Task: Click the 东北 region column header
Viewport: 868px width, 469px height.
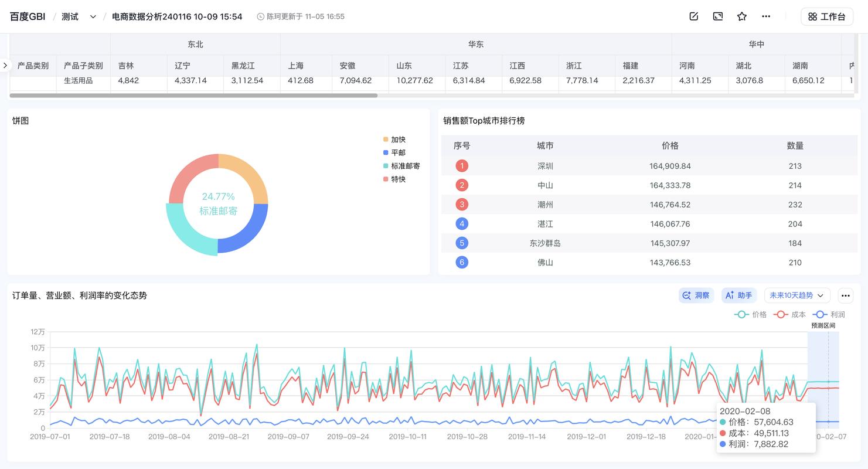Action: (195, 44)
